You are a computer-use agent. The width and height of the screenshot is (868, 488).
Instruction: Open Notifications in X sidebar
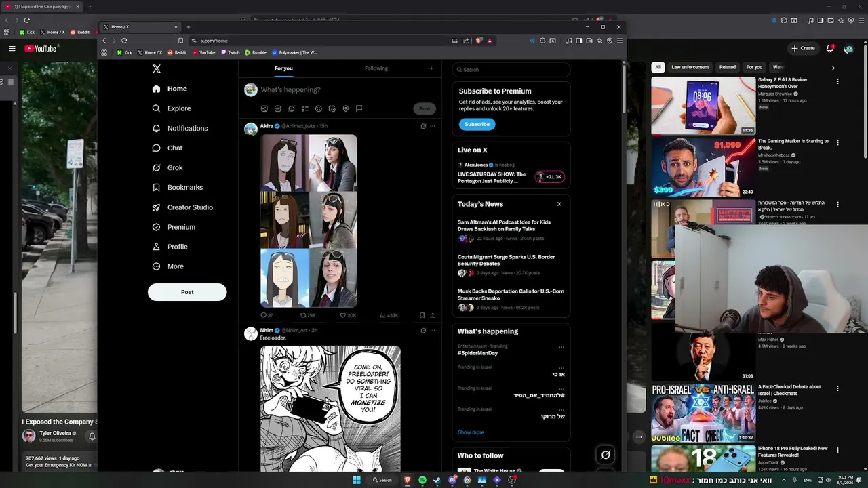pos(180,128)
